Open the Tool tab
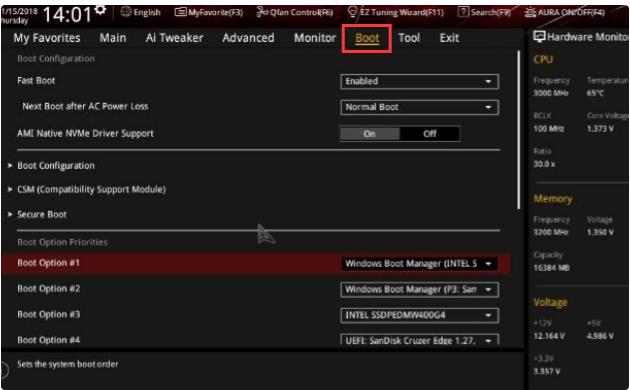630x390 pixels. coord(409,38)
